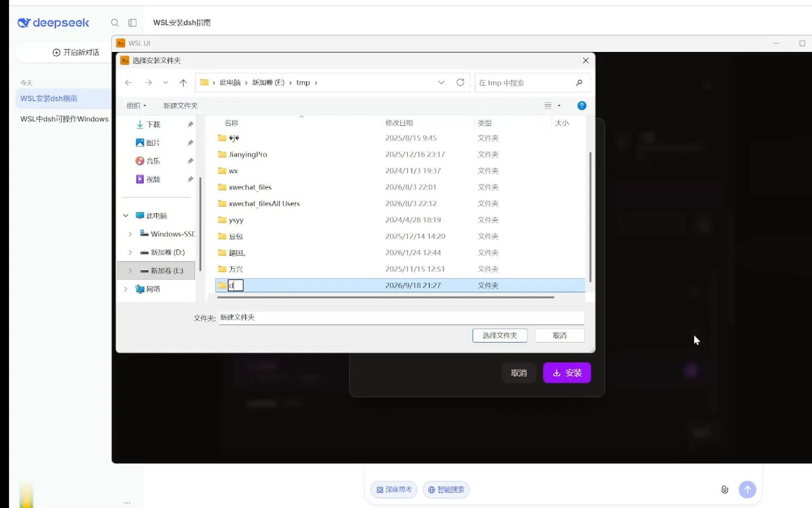Open the recent locations dropdown chevron
Screen dimensions: 812x508
pyautogui.click(x=165, y=82)
